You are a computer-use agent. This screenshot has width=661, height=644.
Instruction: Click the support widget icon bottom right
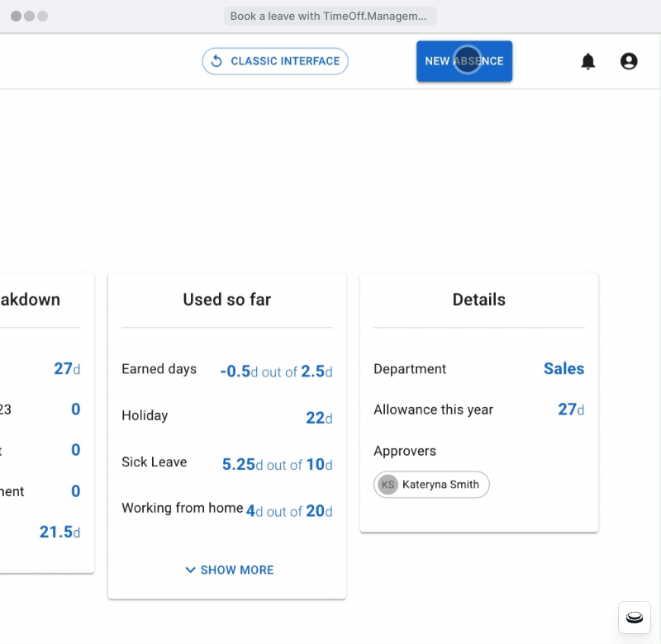pos(633,618)
